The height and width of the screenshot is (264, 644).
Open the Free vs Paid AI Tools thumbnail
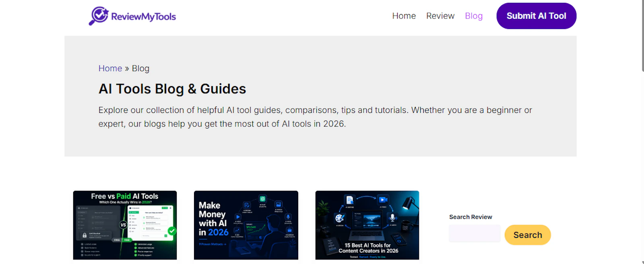click(125, 225)
